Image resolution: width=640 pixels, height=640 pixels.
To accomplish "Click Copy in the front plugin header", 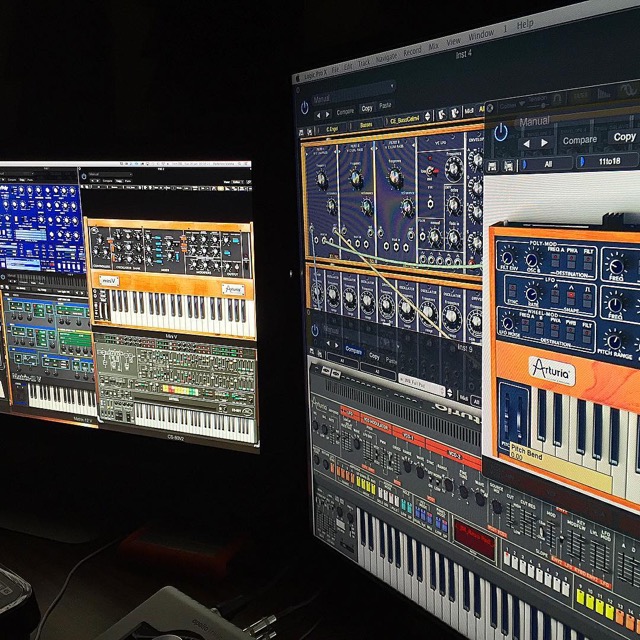I will tap(624, 136).
